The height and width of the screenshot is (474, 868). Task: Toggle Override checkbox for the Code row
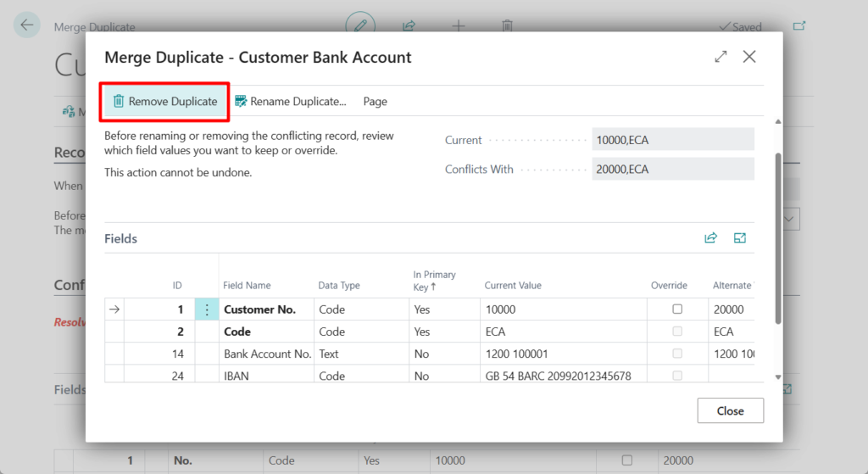(677, 332)
